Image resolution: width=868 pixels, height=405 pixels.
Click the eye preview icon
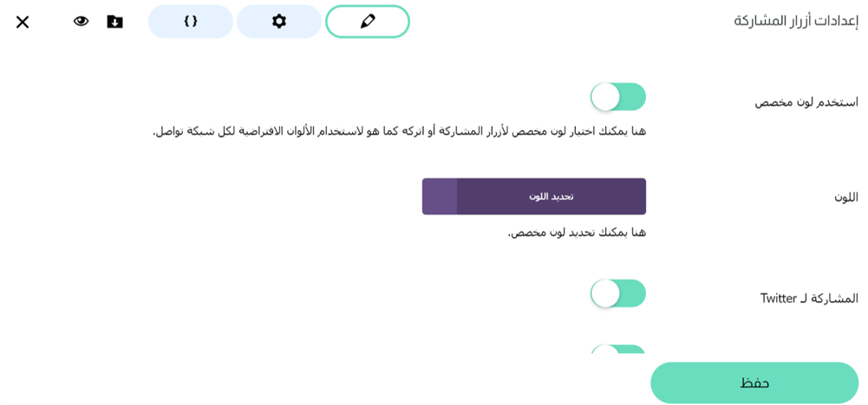[81, 22]
